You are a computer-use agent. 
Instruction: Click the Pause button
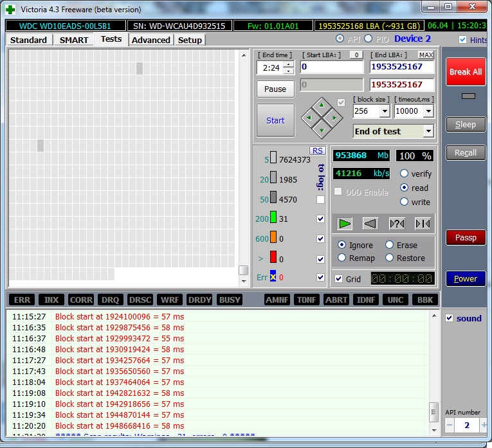pyautogui.click(x=275, y=89)
